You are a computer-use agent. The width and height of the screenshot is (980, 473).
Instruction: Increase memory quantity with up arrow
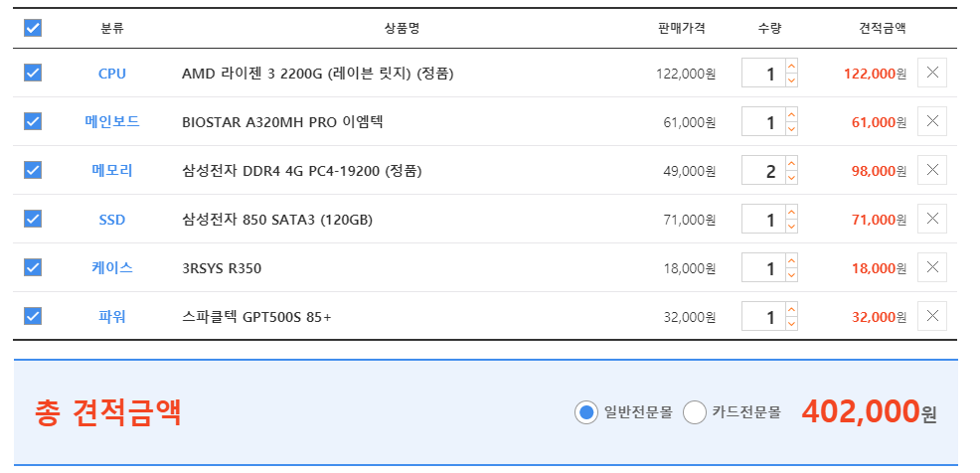pyautogui.click(x=791, y=163)
